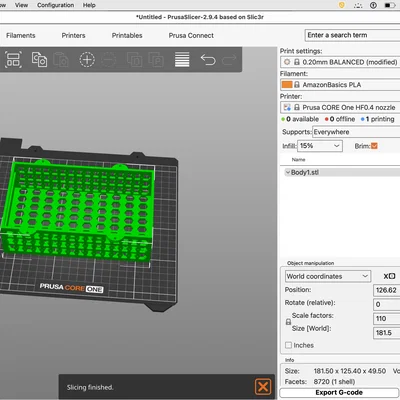This screenshot has height=400, width=400.
Task: Click the orange filament color swatch
Action: pos(287,85)
